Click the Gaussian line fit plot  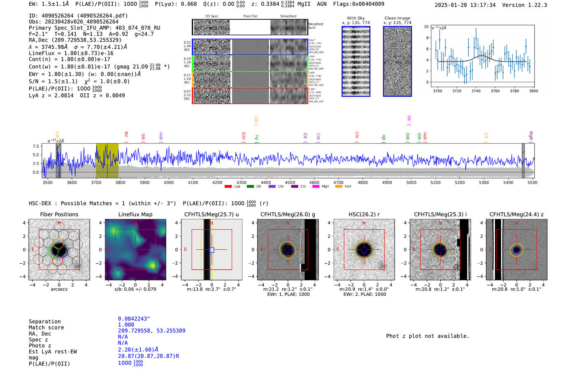click(x=483, y=56)
